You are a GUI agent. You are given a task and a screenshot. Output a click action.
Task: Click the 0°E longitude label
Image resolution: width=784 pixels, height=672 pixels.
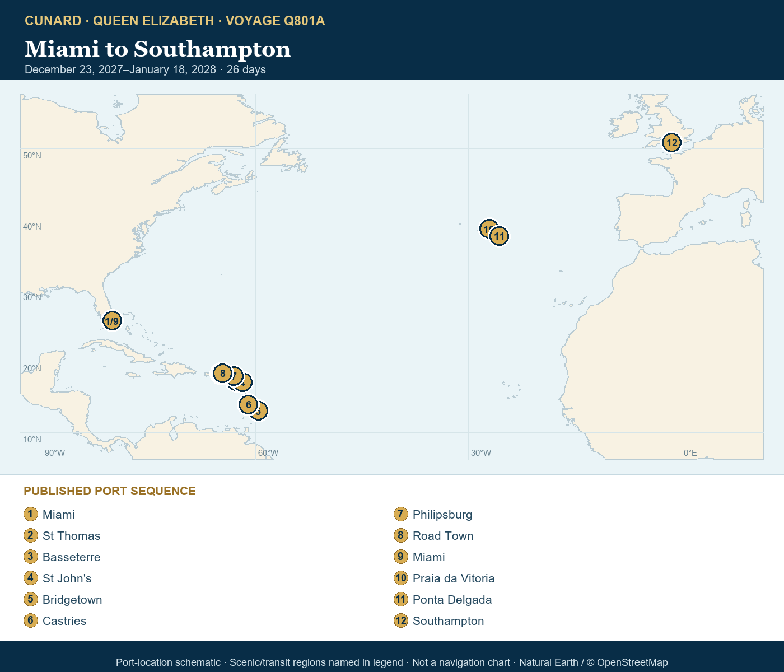pyautogui.click(x=690, y=452)
